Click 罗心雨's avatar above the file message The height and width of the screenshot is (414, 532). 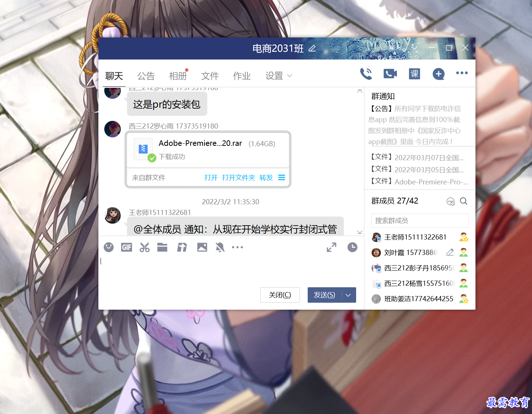tap(113, 129)
